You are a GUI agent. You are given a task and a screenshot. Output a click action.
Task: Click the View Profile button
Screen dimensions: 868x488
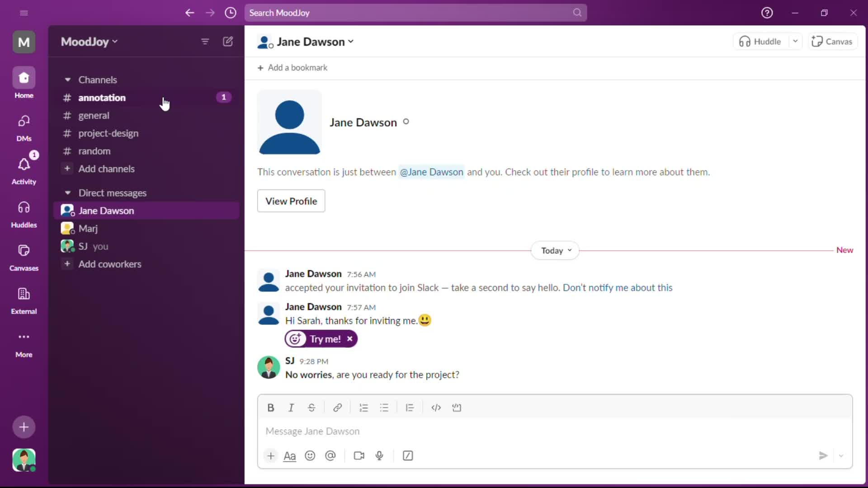pyautogui.click(x=291, y=201)
